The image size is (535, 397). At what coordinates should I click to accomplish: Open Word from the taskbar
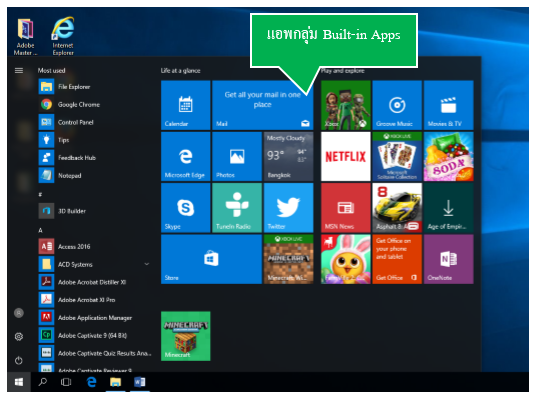[x=140, y=382]
